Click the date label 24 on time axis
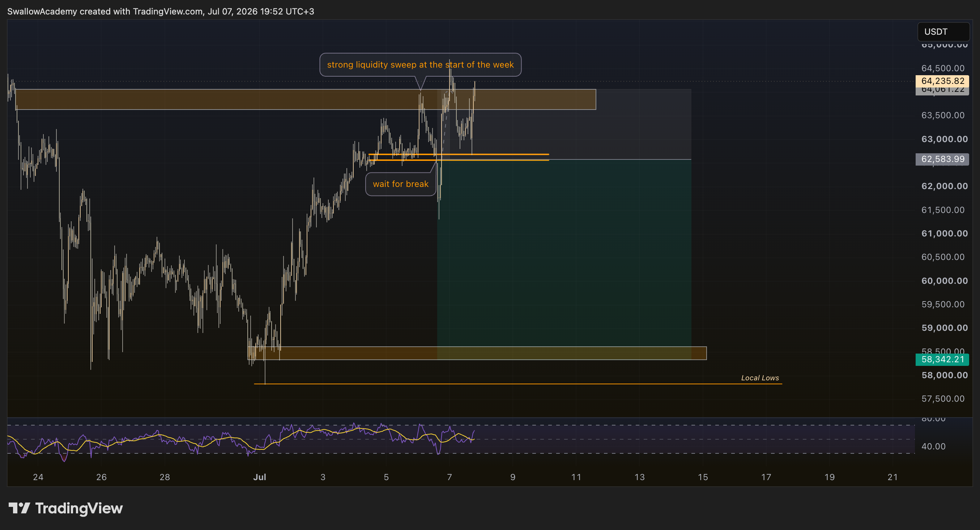 point(38,477)
